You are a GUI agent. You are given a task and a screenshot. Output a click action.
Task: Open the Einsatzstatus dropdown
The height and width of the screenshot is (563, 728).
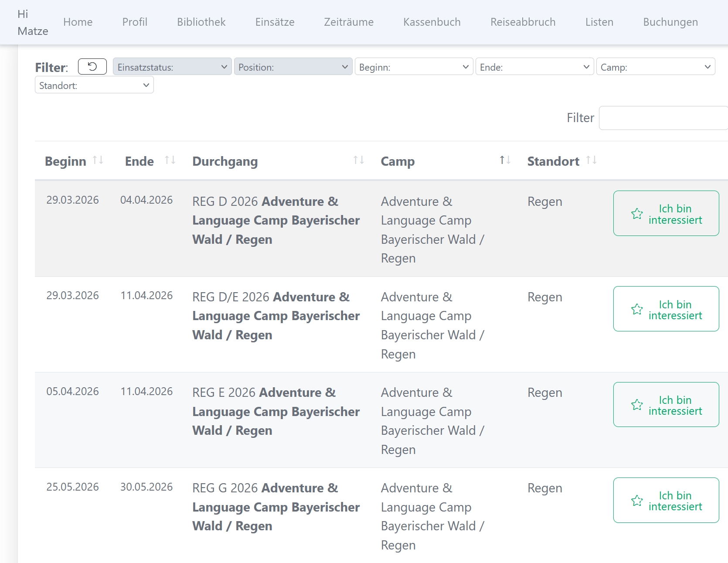pyautogui.click(x=172, y=67)
